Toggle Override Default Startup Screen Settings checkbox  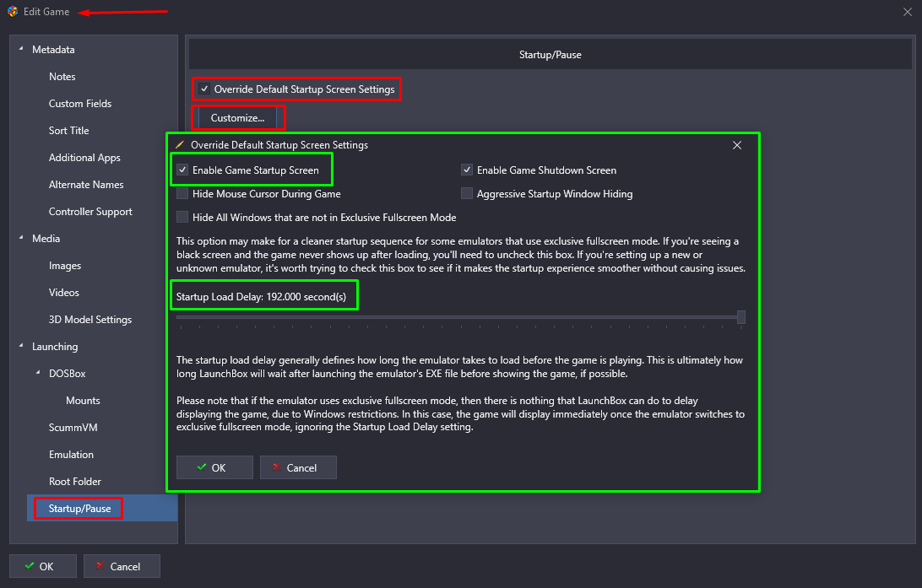tap(204, 89)
